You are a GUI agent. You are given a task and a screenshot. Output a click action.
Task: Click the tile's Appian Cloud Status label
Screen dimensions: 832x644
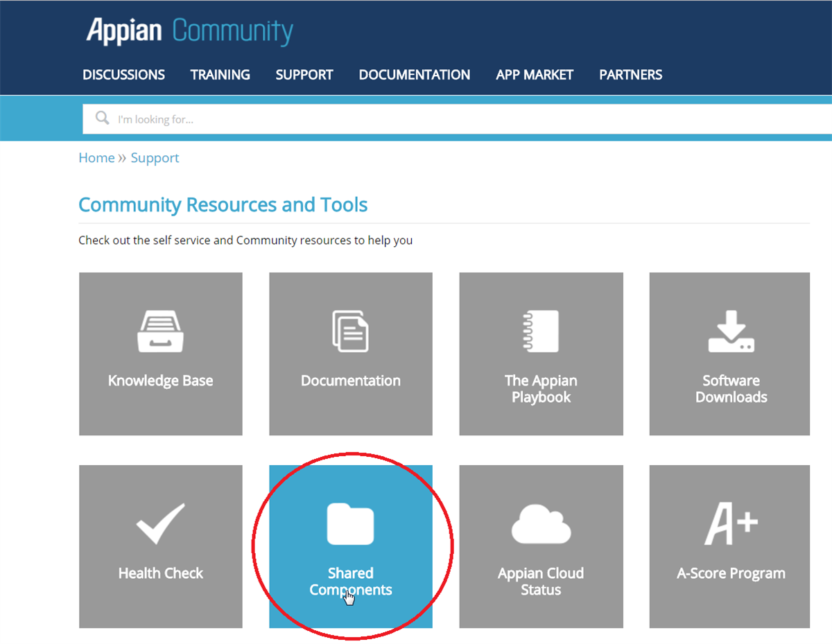(541, 582)
